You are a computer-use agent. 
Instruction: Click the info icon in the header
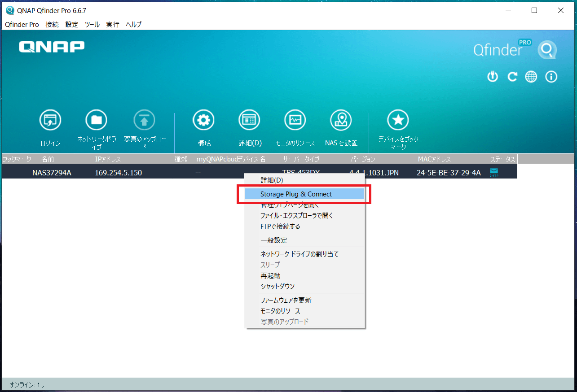tap(551, 77)
